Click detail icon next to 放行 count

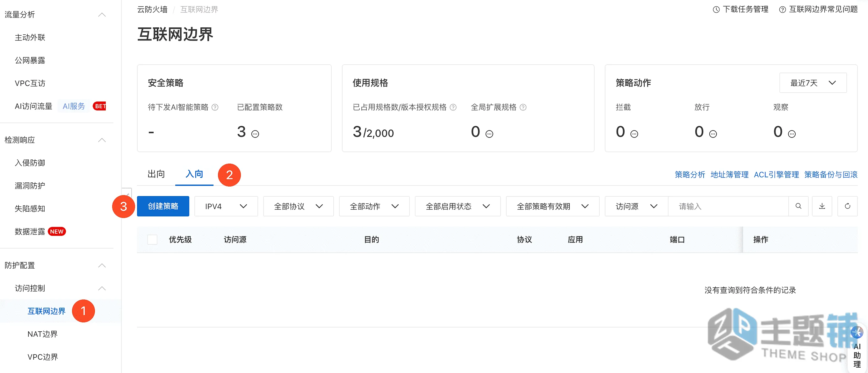click(713, 134)
